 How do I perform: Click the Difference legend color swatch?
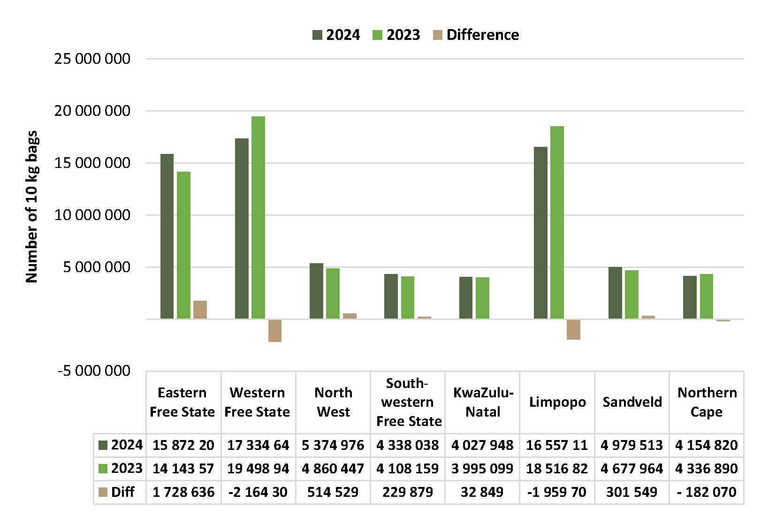click(437, 35)
